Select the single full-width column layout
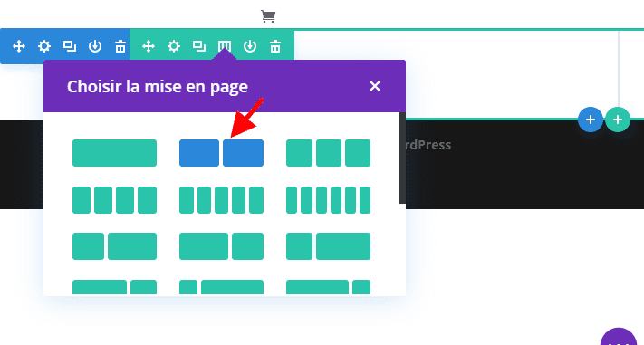644x345 pixels. [115, 153]
